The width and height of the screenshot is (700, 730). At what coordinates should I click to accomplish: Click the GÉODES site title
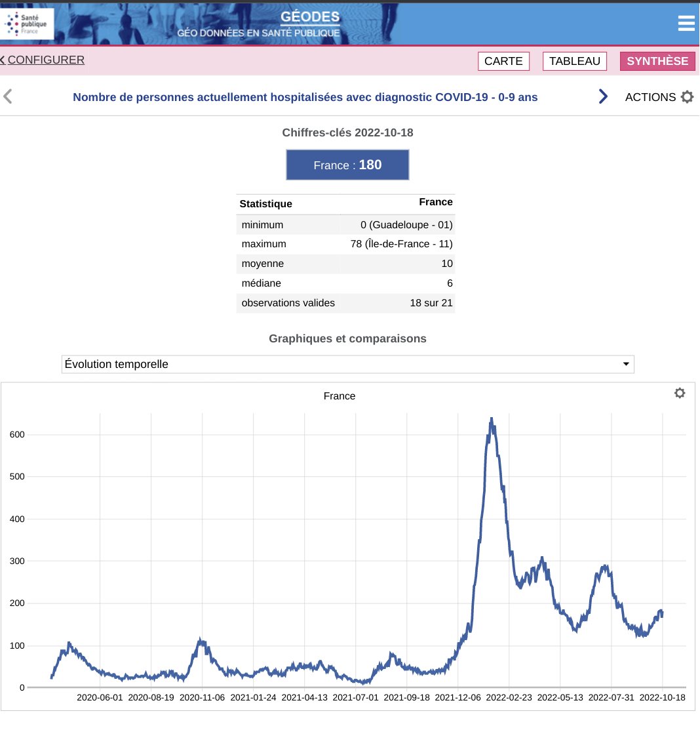click(x=310, y=17)
